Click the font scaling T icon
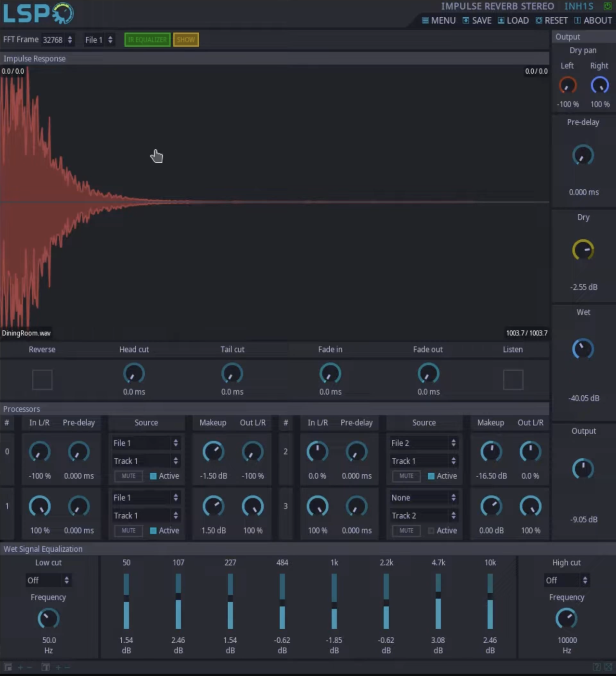The width and height of the screenshot is (616, 676). (x=46, y=667)
